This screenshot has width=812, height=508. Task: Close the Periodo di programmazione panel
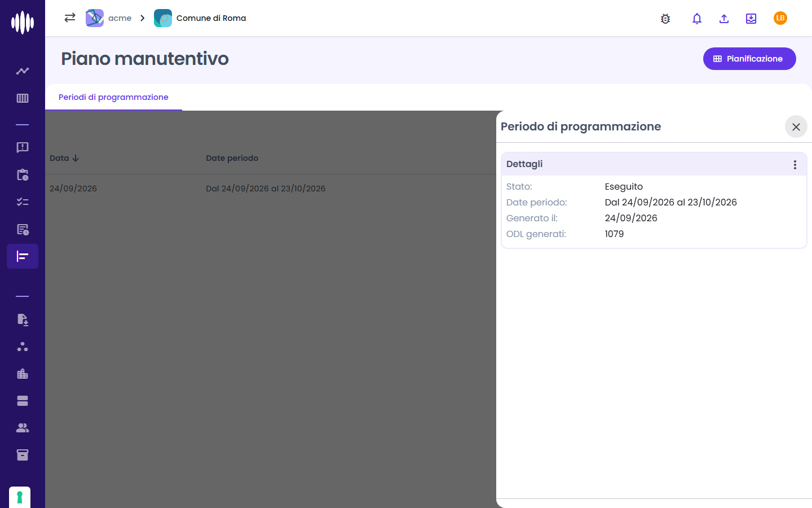click(796, 127)
